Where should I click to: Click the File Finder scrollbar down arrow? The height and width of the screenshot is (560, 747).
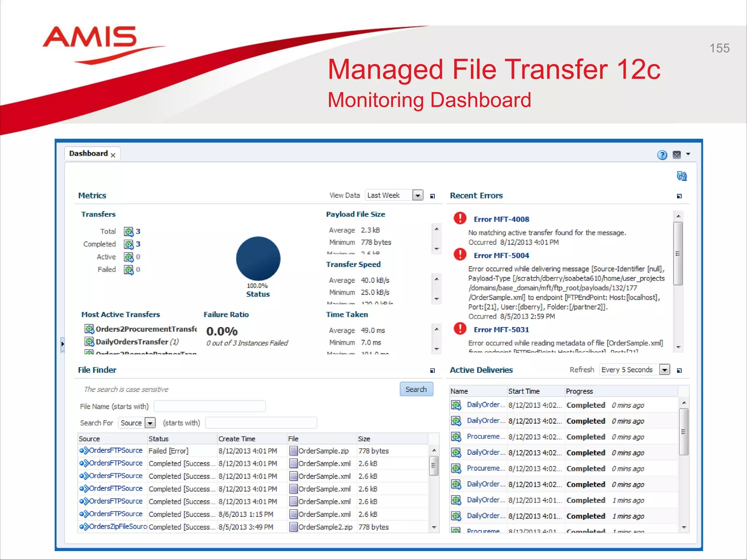pyautogui.click(x=434, y=528)
